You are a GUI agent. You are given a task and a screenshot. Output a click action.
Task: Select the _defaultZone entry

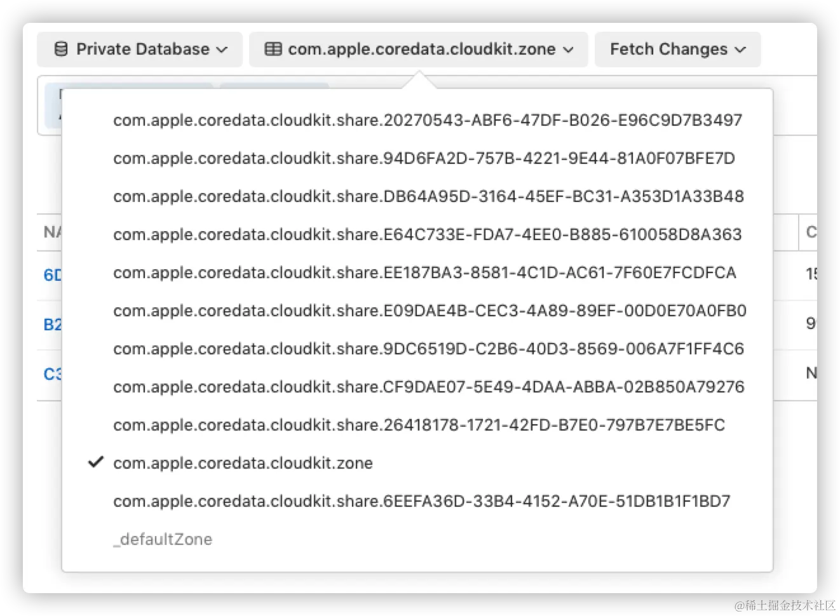pyautogui.click(x=163, y=539)
